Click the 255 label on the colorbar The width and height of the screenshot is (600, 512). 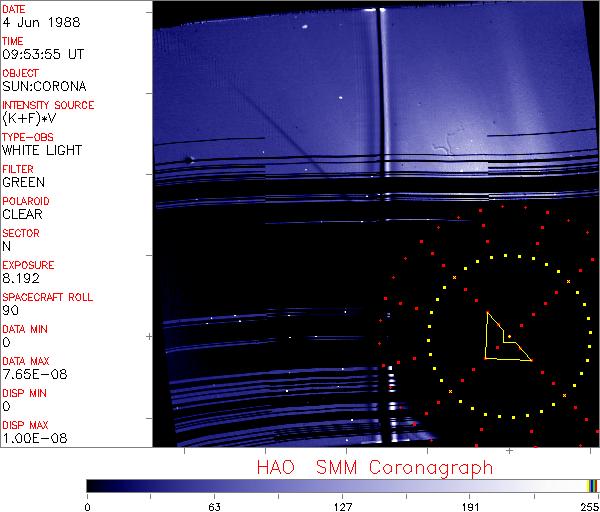[x=588, y=506]
